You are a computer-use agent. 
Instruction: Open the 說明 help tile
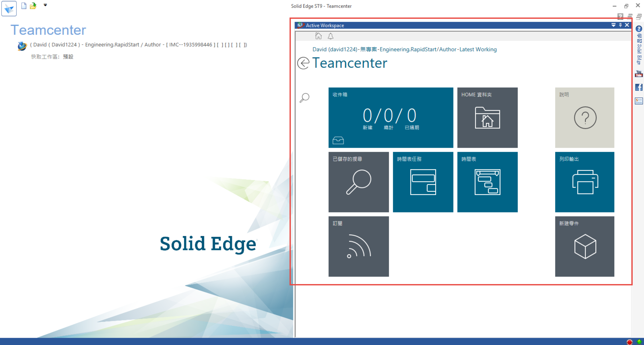[584, 117]
